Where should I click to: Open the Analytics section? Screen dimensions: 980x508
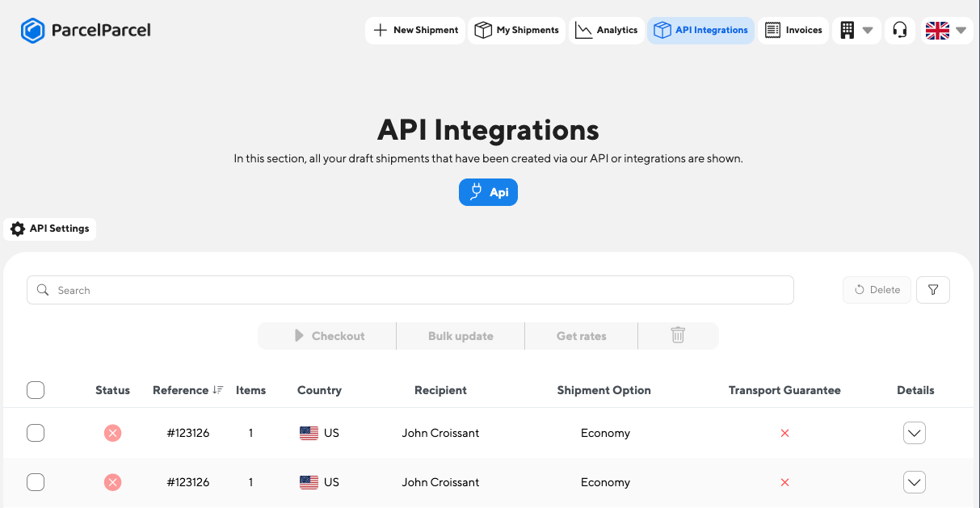(606, 31)
